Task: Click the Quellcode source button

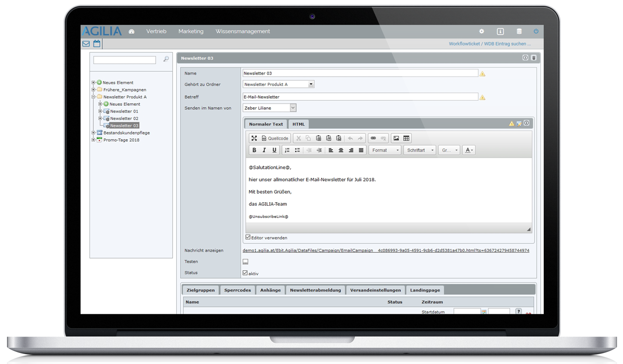Action: (x=275, y=138)
